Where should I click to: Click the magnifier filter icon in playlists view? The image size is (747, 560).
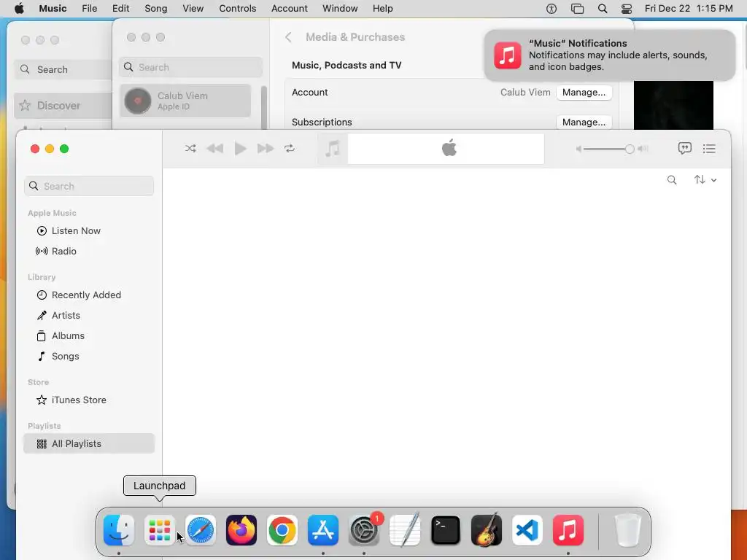(x=672, y=180)
